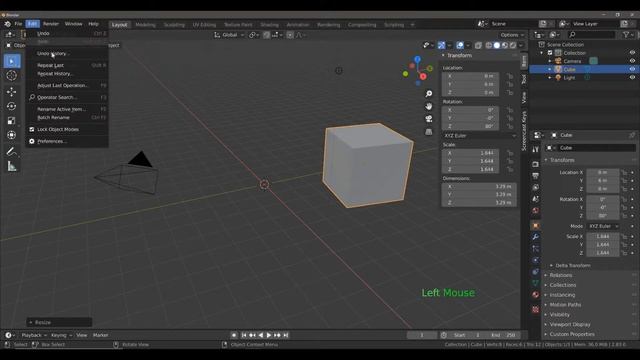Open the Object properties tab icon
Viewport: 640px width, 360px height.
[536, 226]
